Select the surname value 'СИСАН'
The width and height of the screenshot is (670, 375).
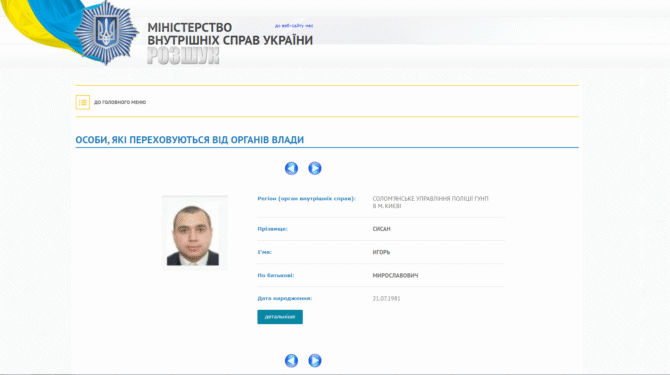point(382,229)
